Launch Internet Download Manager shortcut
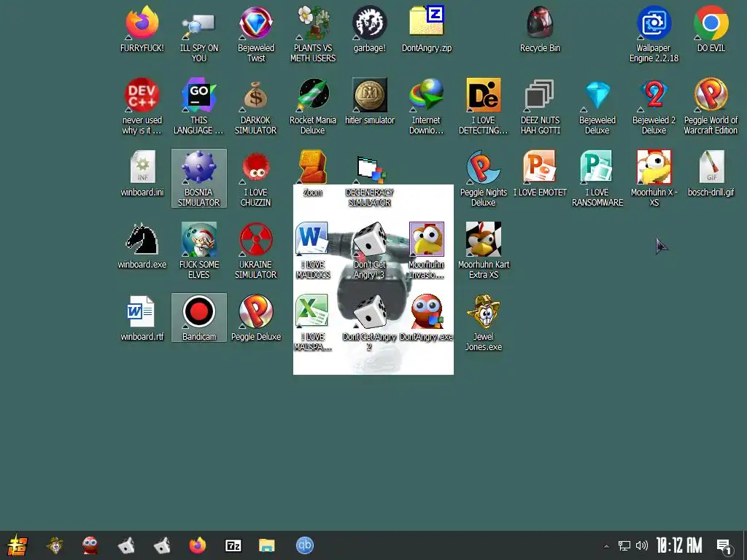The width and height of the screenshot is (747, 560). click(426, 106)
